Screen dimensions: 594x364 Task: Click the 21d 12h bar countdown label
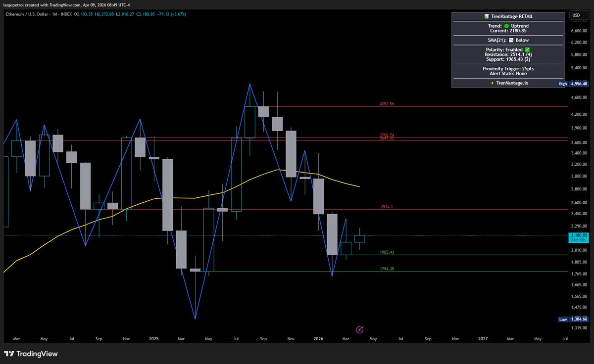[x=579, y=240]
